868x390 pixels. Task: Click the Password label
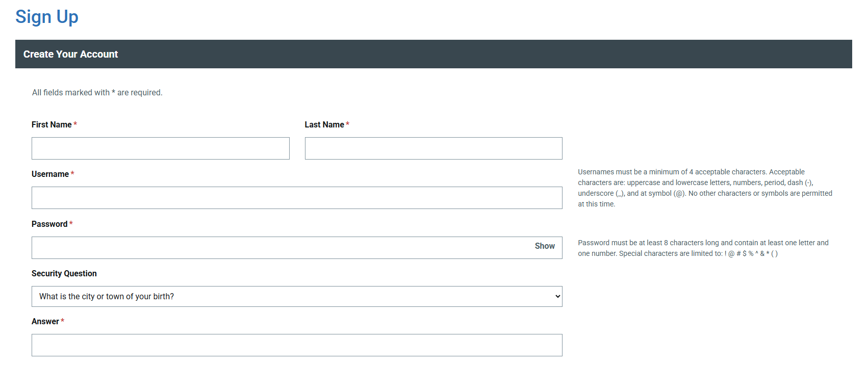(48, 224)
